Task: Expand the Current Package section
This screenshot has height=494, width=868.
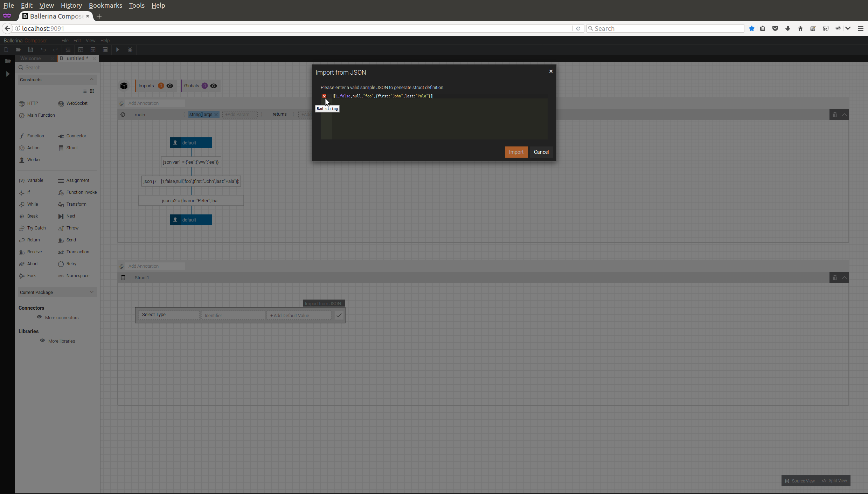Action: 92,292
